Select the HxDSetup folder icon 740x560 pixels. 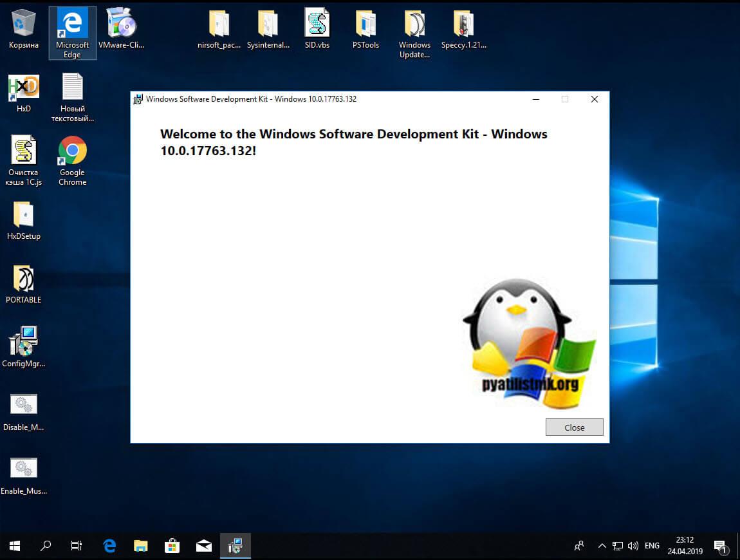pos(23,221)
